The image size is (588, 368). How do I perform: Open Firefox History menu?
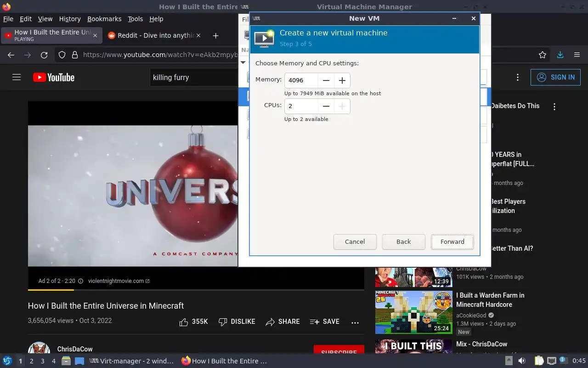coord(70,19)
